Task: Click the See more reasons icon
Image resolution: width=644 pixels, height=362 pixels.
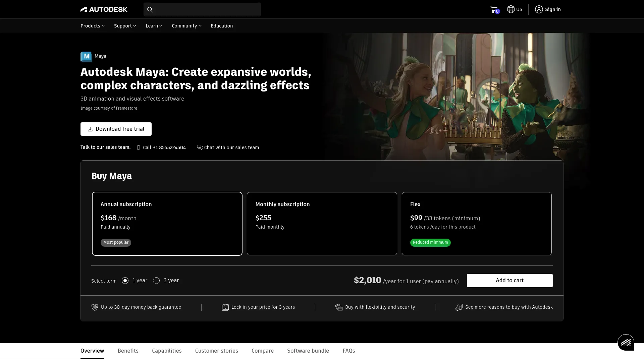Action: (x=459, y=307)
